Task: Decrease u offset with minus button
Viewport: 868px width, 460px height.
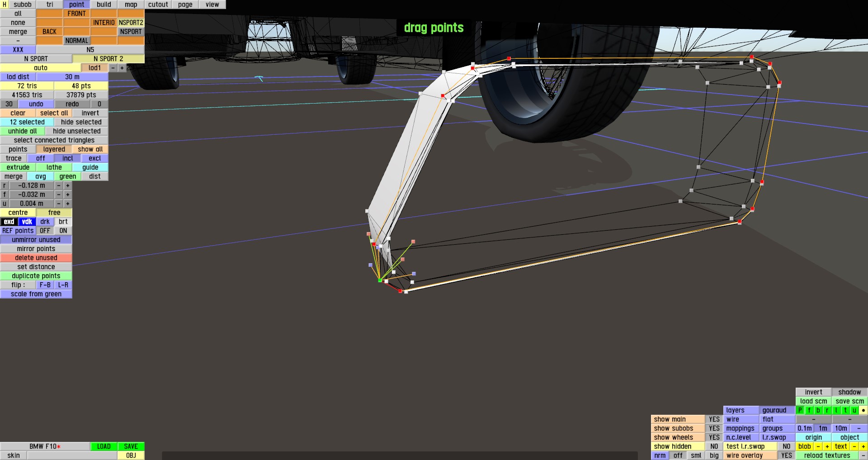Action: pyautogui.click(x=59, y=204)
